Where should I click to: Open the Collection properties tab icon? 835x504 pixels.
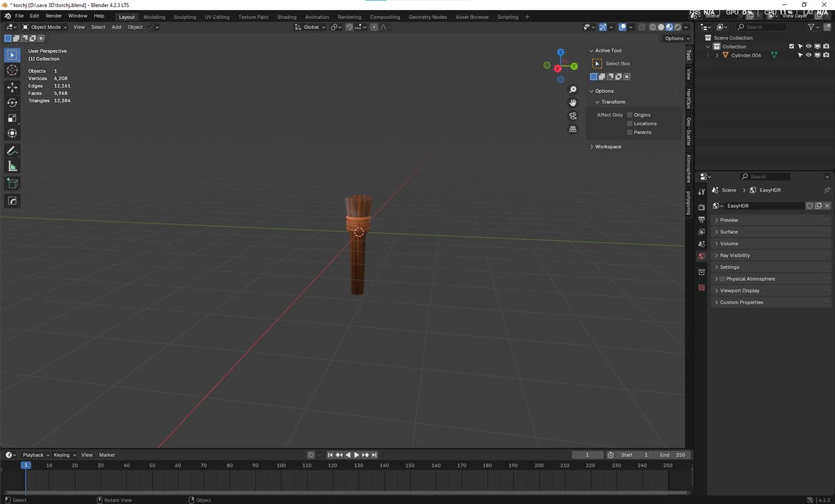click(x=701, y=272)
